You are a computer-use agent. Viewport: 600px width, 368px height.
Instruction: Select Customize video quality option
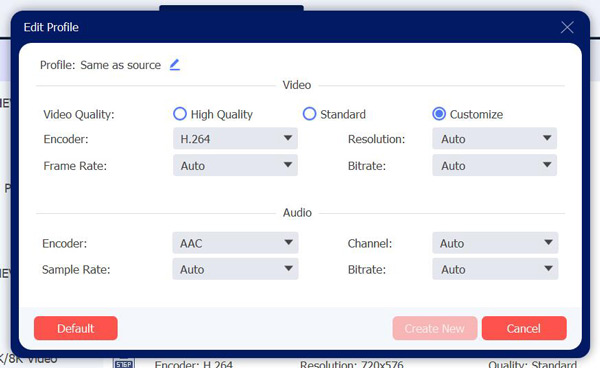click(x=439, y=114)
